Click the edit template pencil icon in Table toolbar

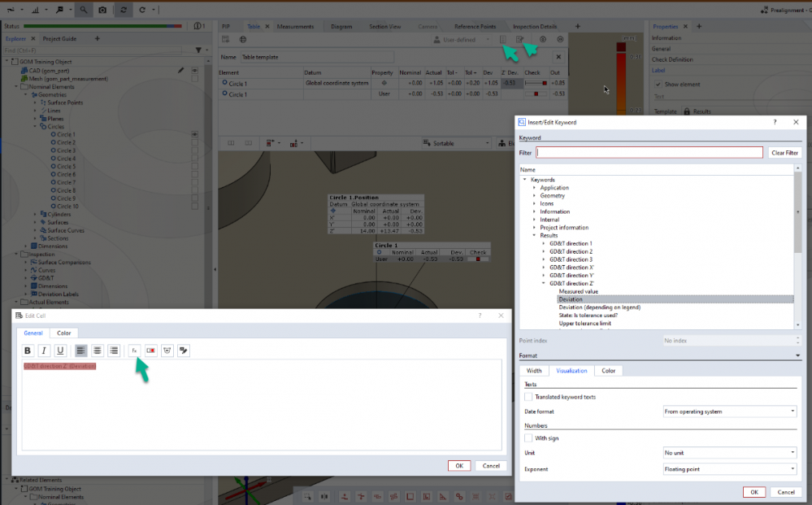(519, 39)
